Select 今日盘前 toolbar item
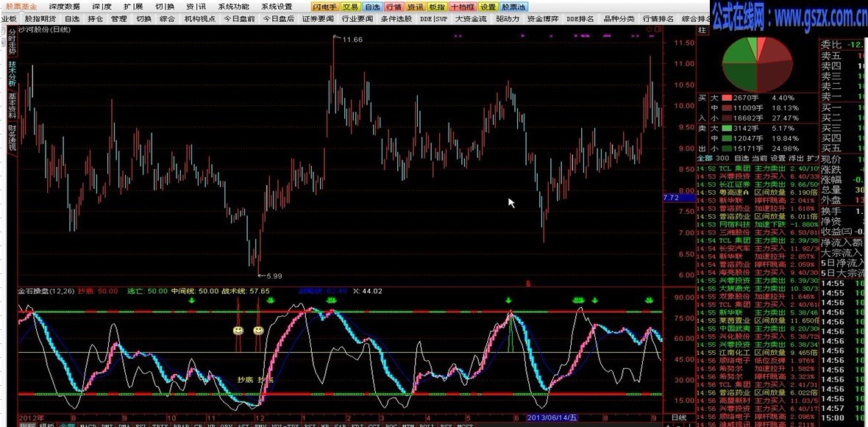Image resolution: width=868 pixels, height=427 pixels. 239,19
